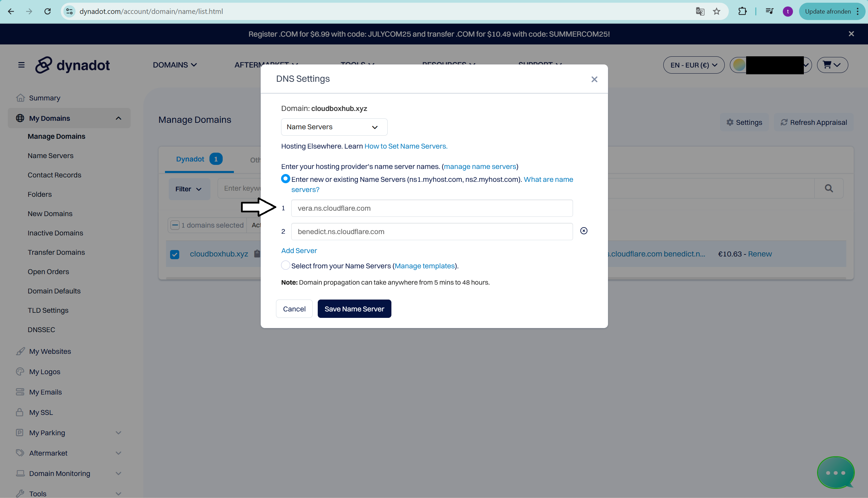
Task: Go to Contact Records sidebar item
Action: tap(54, 175)
